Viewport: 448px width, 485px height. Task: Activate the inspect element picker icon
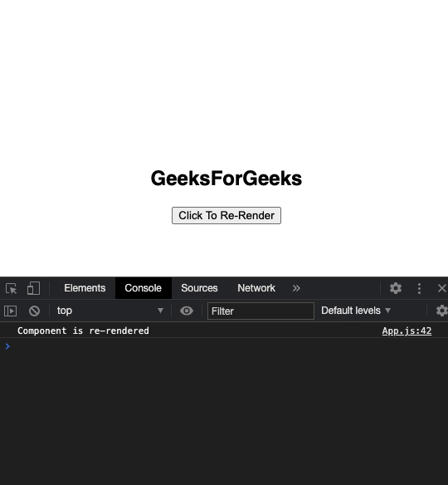point(12,288)
